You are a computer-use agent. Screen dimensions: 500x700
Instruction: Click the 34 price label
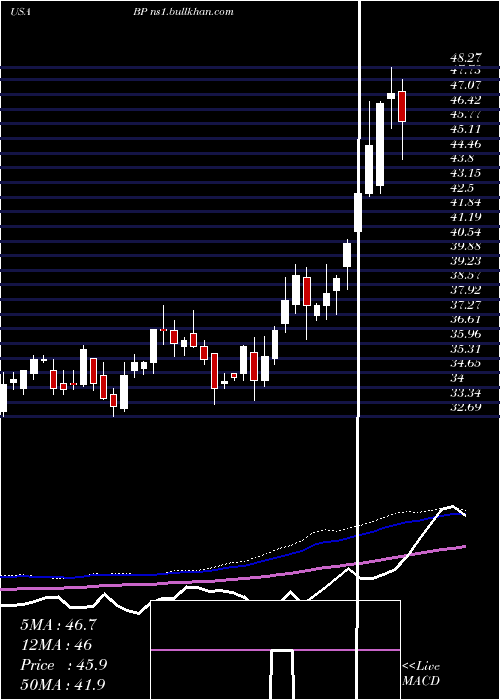click(458, 378)
